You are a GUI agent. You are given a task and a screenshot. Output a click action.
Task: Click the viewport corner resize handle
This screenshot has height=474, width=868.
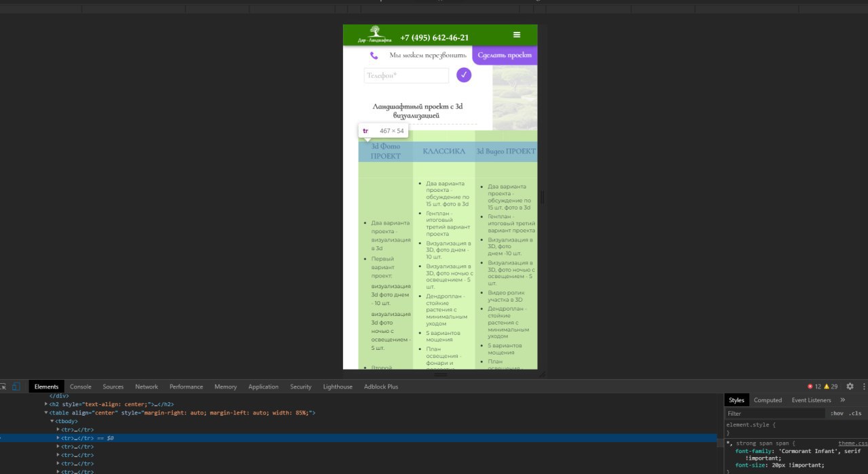tap(542, 374)
